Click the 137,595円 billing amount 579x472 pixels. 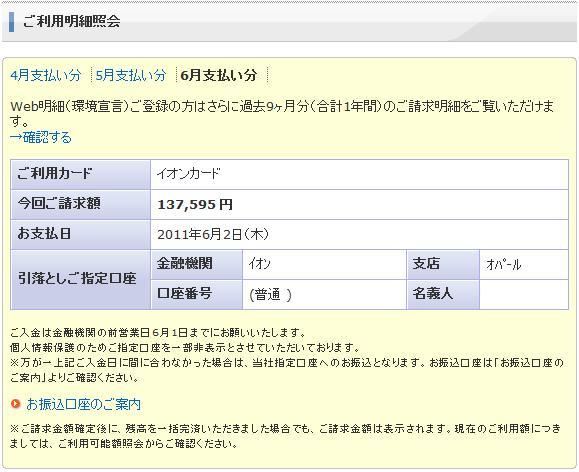195,204
